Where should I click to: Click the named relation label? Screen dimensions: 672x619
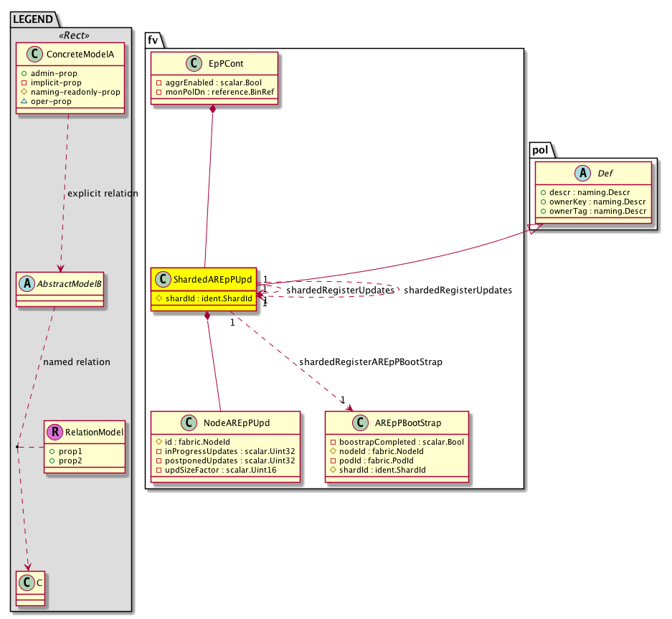[77, 362]
